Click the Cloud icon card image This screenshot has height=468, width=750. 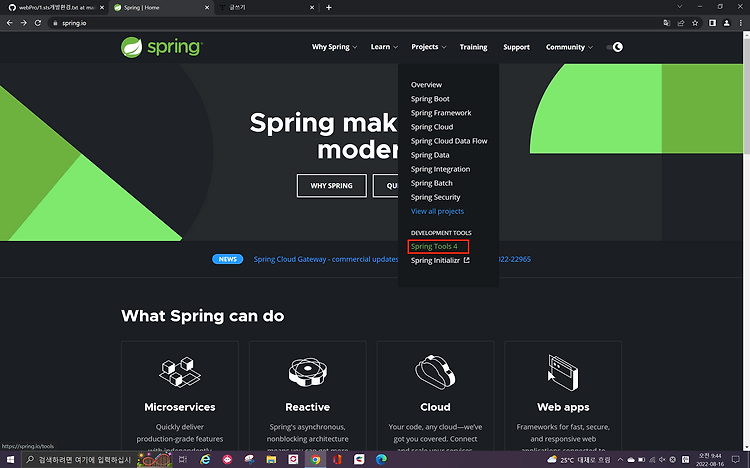click(435, 372)
